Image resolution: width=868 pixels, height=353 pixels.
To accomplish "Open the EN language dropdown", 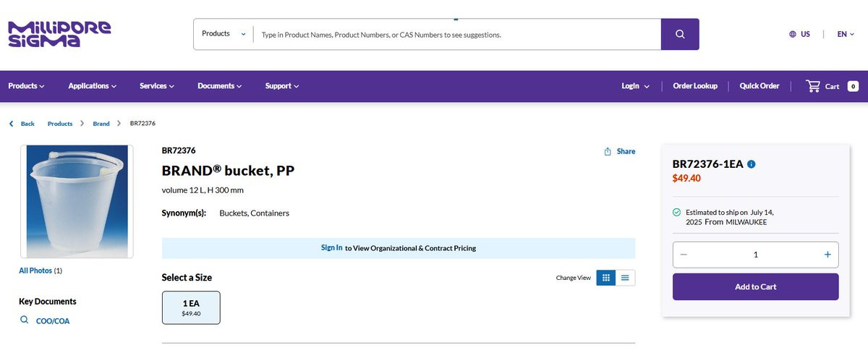I will coord(846,34).
